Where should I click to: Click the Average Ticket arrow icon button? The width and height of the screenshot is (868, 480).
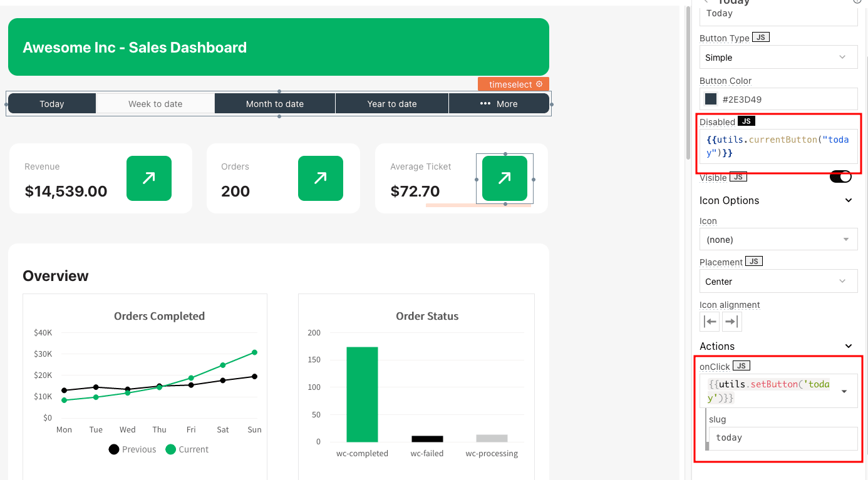(504, 178)
